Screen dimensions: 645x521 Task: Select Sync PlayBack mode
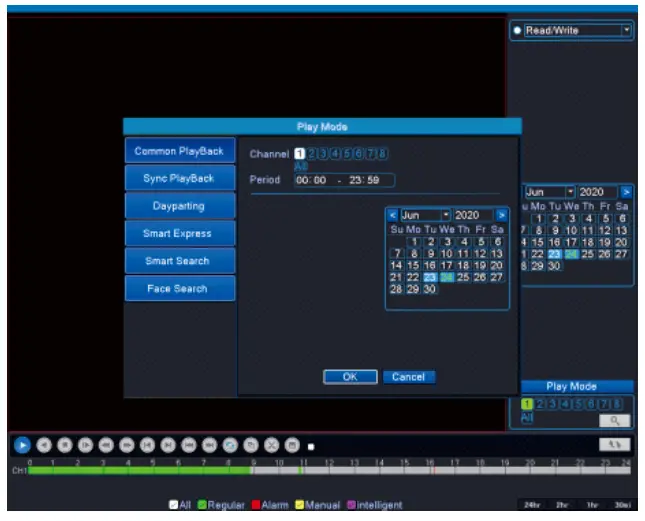pyautogui.click(x=180, y=178)
